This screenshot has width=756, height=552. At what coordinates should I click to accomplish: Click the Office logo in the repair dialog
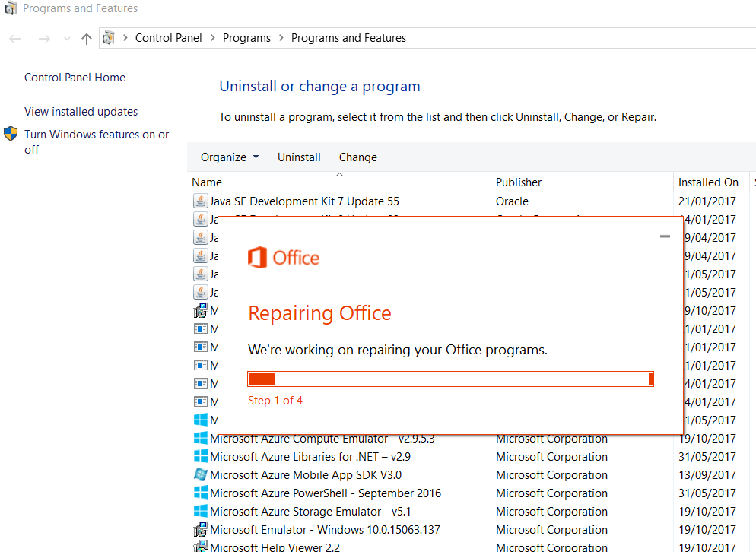click(284, 258)
